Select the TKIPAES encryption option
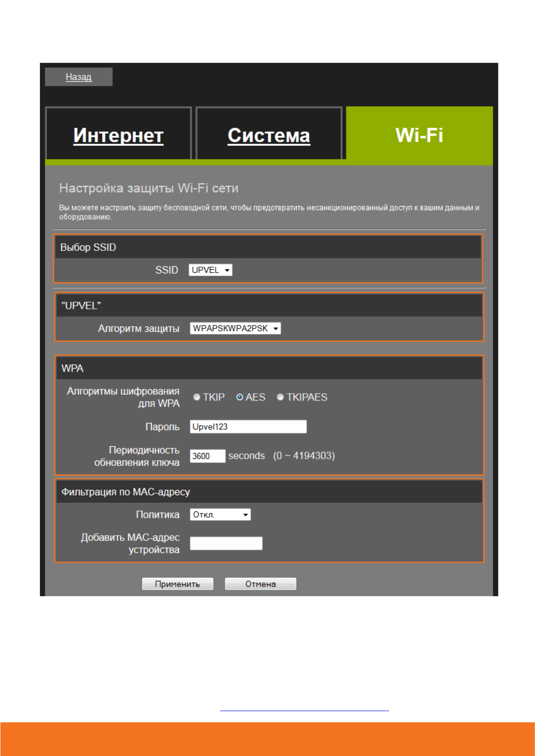The image size is (535, 756). pos(280,397)
